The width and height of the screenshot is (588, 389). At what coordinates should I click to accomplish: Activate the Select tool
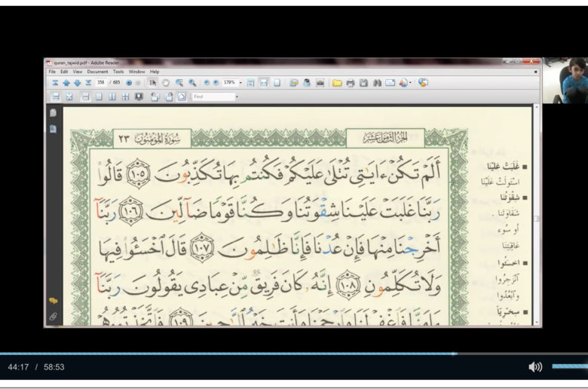pos(152,83)
